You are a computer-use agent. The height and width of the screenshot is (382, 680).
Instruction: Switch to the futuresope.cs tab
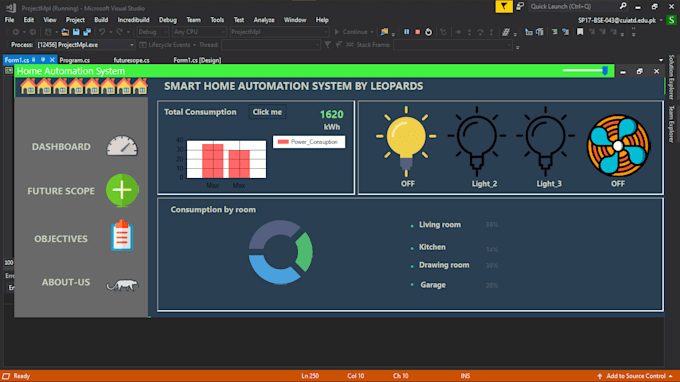131,60
